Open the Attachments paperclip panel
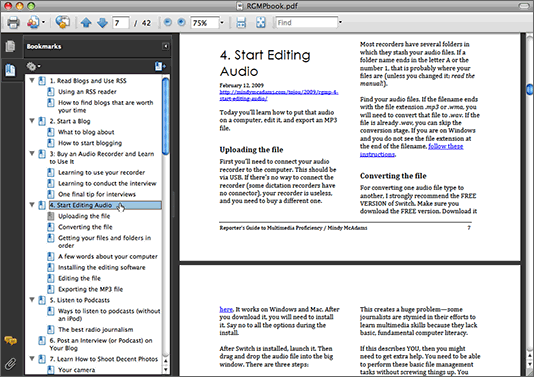 pyautogui.click(x=11, y=364)
